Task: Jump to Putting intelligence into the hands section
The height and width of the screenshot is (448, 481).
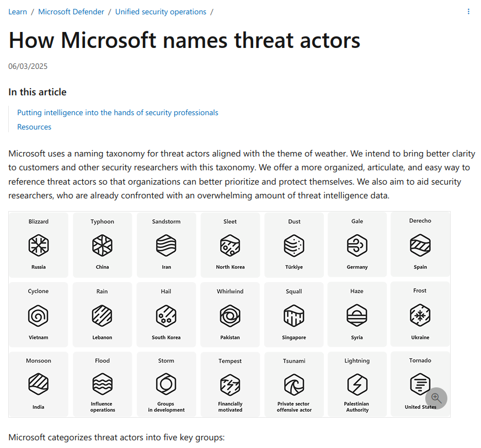Action: click(x=117, y=112)
